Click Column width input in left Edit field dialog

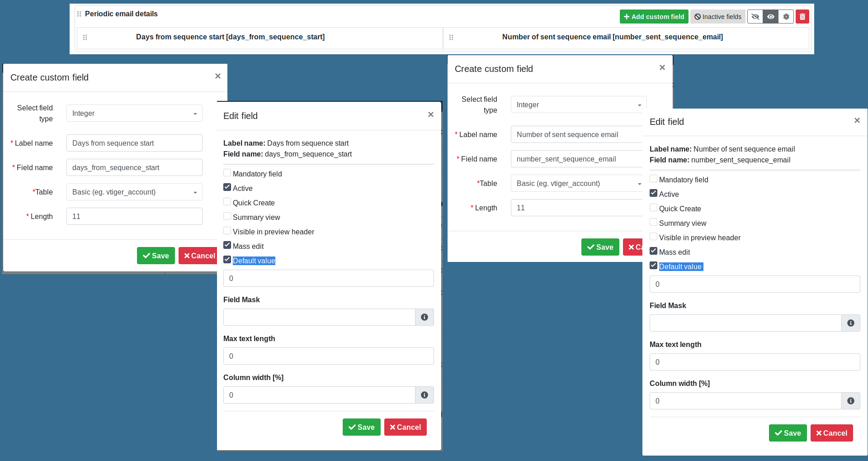(319, 395)
